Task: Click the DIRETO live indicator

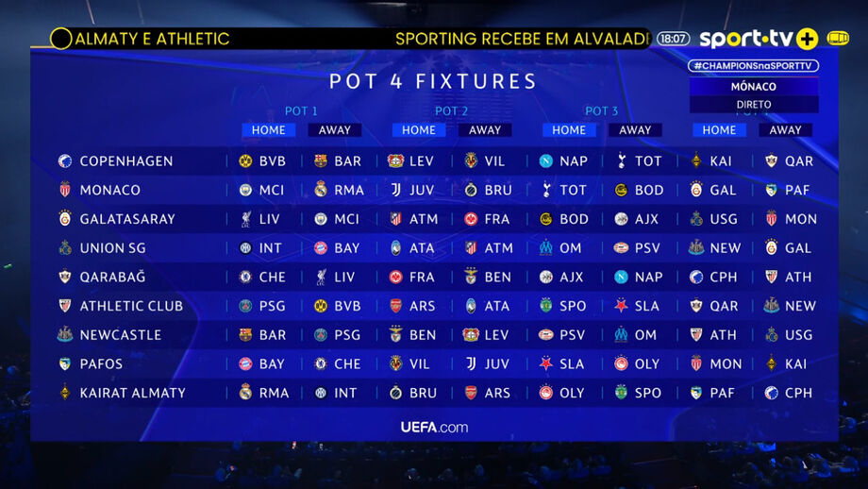Action: click(754, 105)
